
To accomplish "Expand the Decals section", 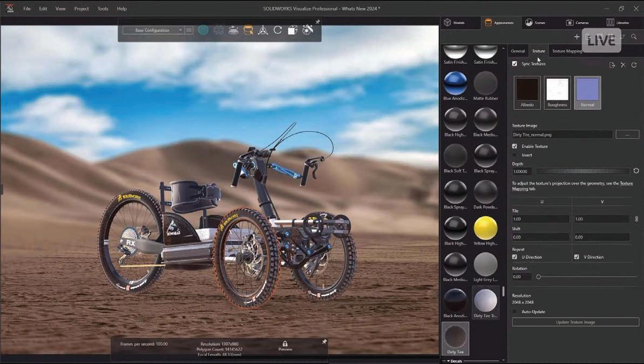I will [454, 361].
